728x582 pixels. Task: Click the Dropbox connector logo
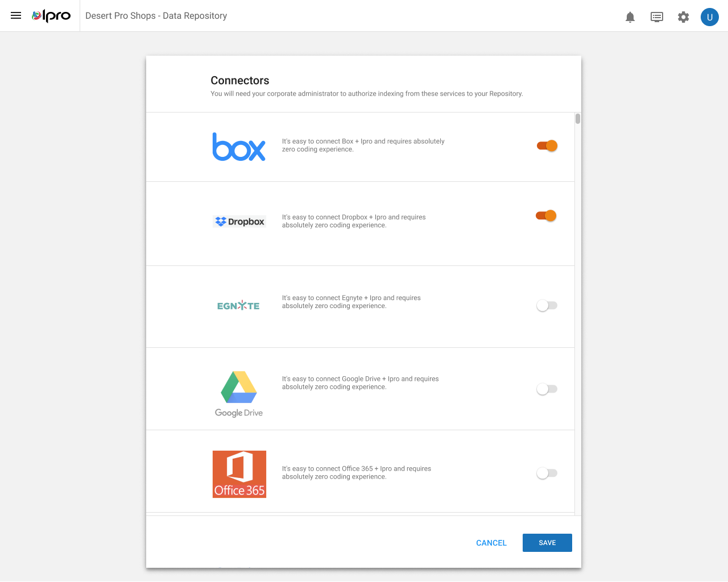coord(239,222)
